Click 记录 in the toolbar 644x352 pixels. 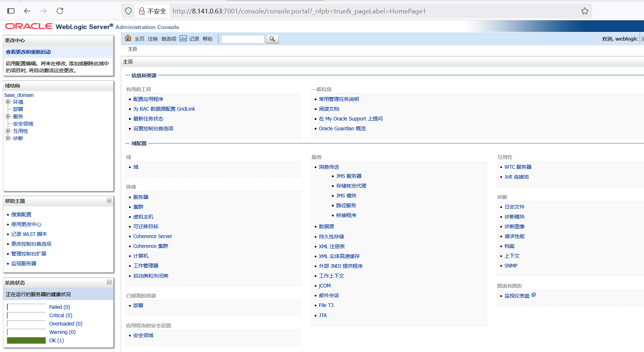[x=194, y=39]
